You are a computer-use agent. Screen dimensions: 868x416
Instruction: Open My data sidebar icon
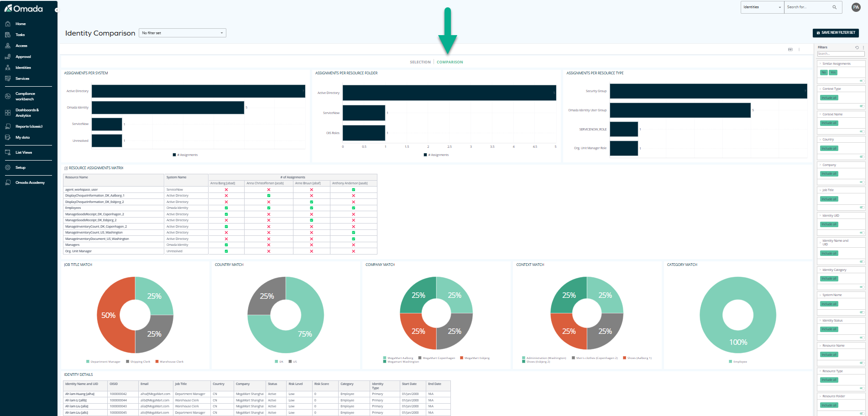(x=8, y=137)
